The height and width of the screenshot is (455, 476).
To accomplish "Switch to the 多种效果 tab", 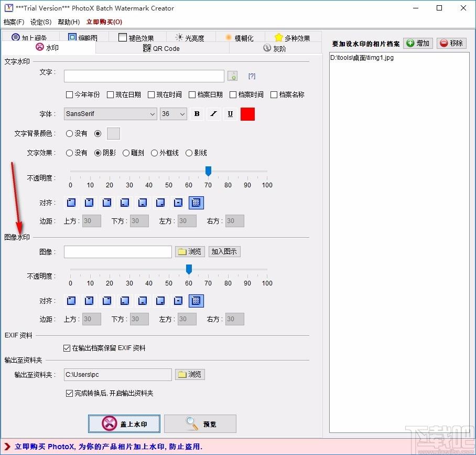I will coord(293,37).
